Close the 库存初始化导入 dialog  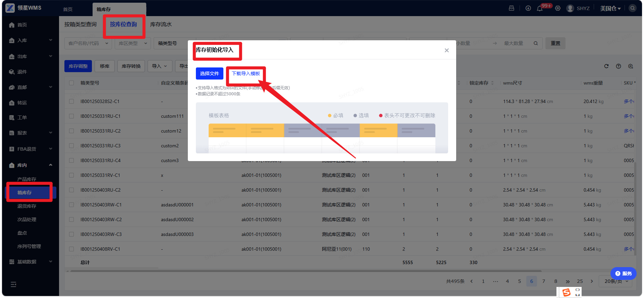(x=447, y=50)
